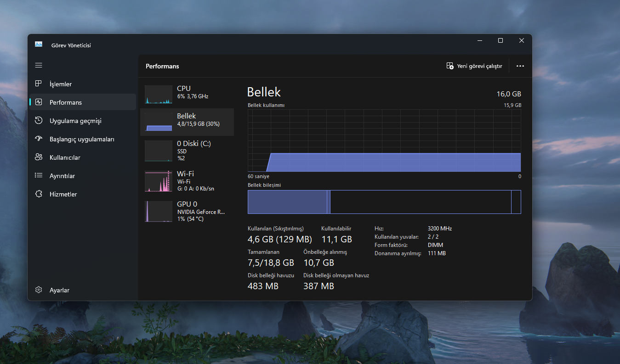The image size is (620, 364).
Task: Click the Başlangıç uygulamaları gauge icon
Action: point(39,139)
